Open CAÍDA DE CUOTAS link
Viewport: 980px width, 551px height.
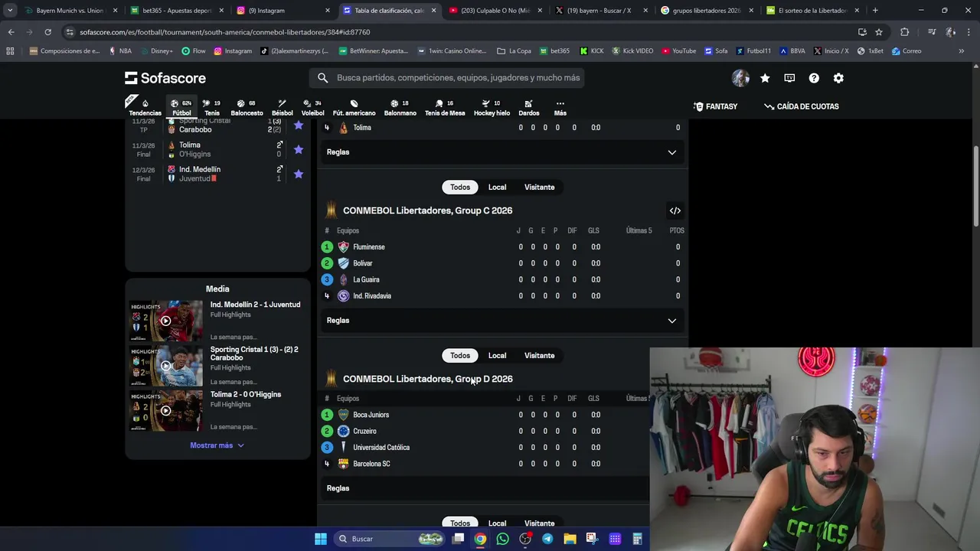(802, 106)
